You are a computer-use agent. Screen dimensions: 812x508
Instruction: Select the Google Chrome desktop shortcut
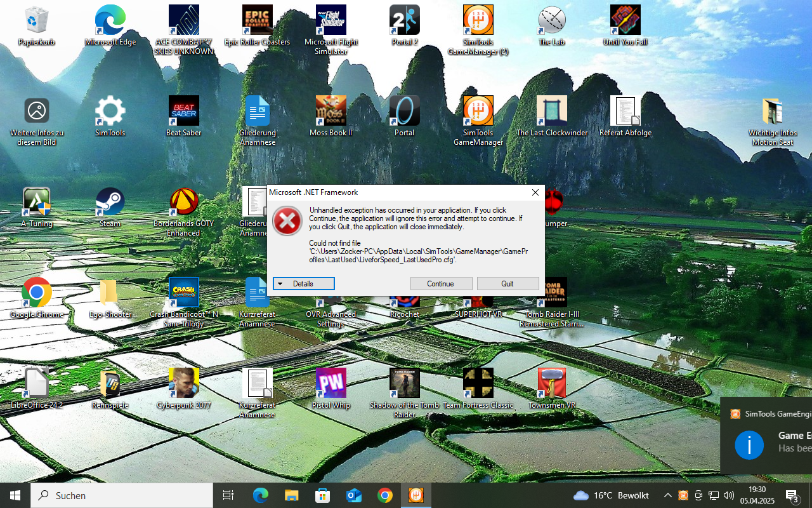pyautogui.click(x=37, y=299)
